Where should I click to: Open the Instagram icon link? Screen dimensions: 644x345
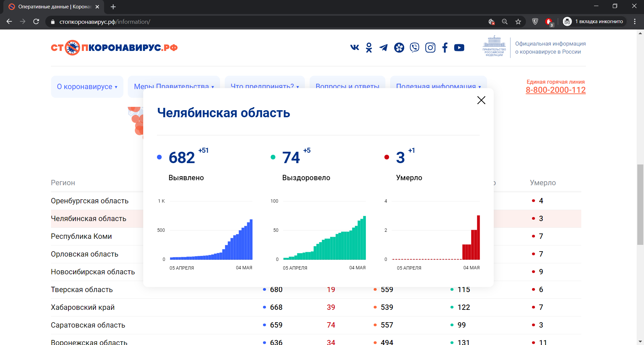[x=430, y=48]
